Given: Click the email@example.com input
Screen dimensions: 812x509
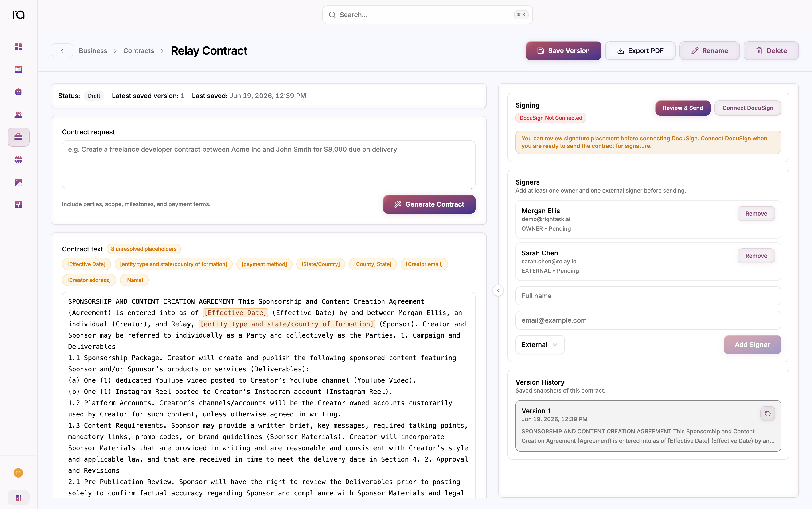Looking at the screenshot, I should [648, 320].
